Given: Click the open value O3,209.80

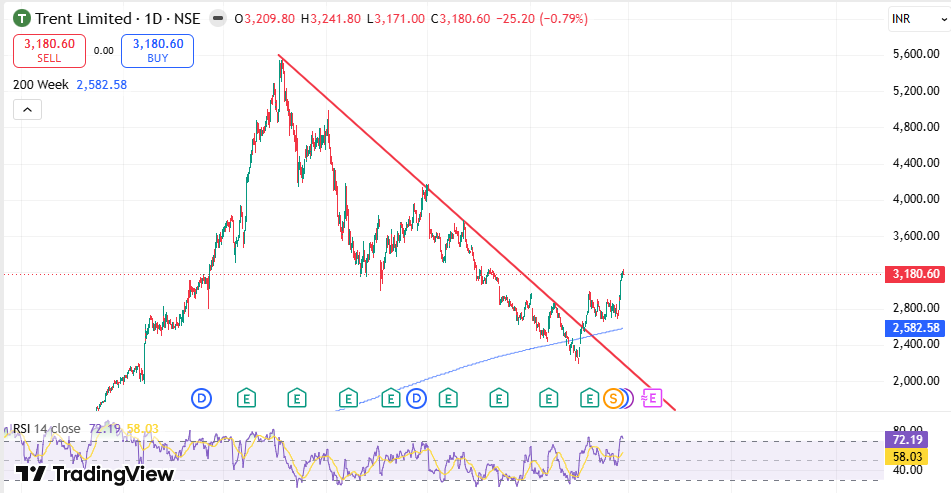Looking at the screenshot, I should tap(265, 19).
